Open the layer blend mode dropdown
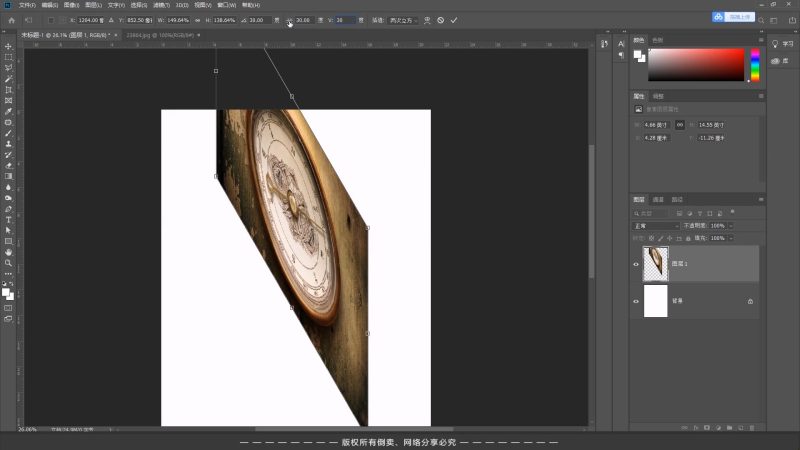The image size is (800, 450). coord(655,226)
